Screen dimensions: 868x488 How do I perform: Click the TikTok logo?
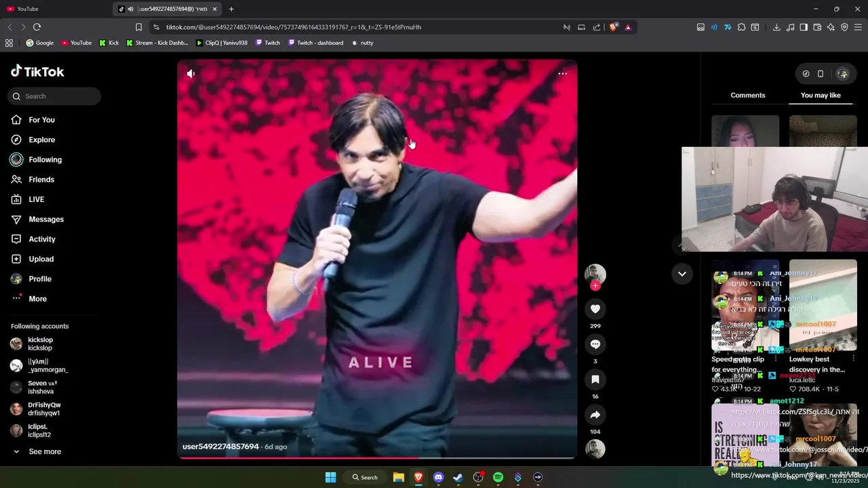click(37, 71)
